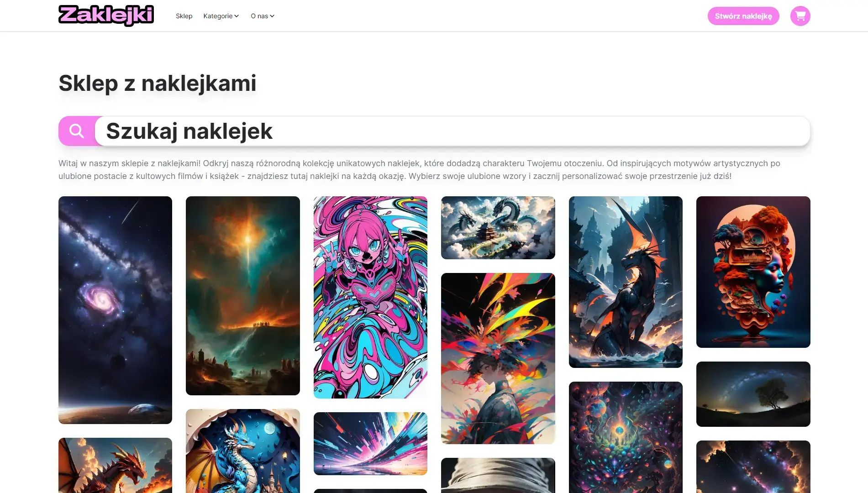Open the spiral galaxy space sticker
This screenshot has width=868, height=493.
click(x=115, y=310)
